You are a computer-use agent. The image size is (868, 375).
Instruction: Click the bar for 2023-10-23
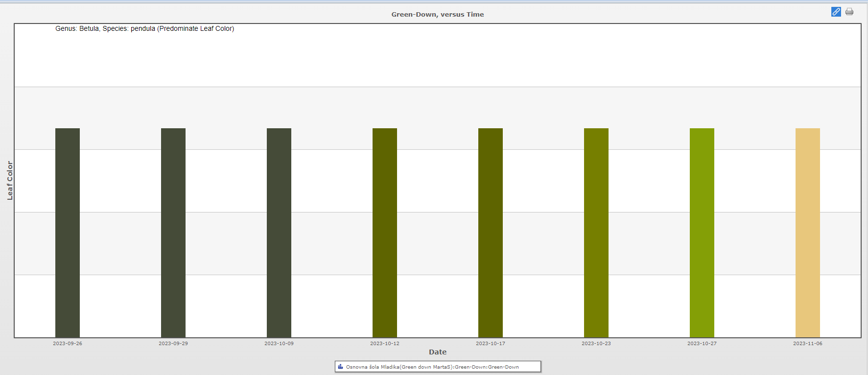point(596,233)
